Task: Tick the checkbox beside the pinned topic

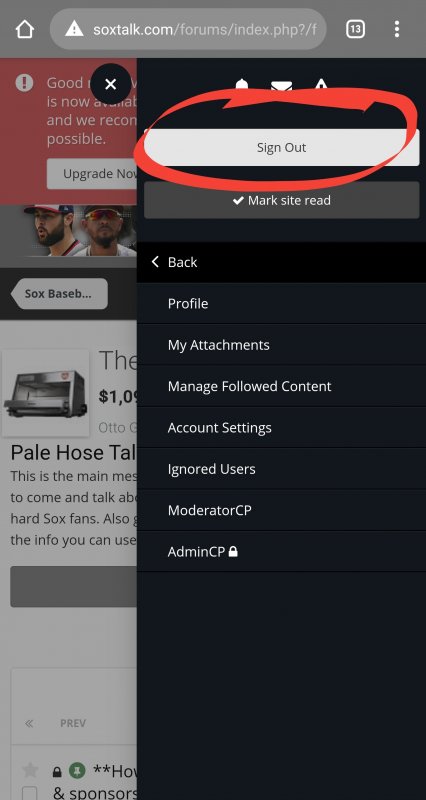Action: 30,793
